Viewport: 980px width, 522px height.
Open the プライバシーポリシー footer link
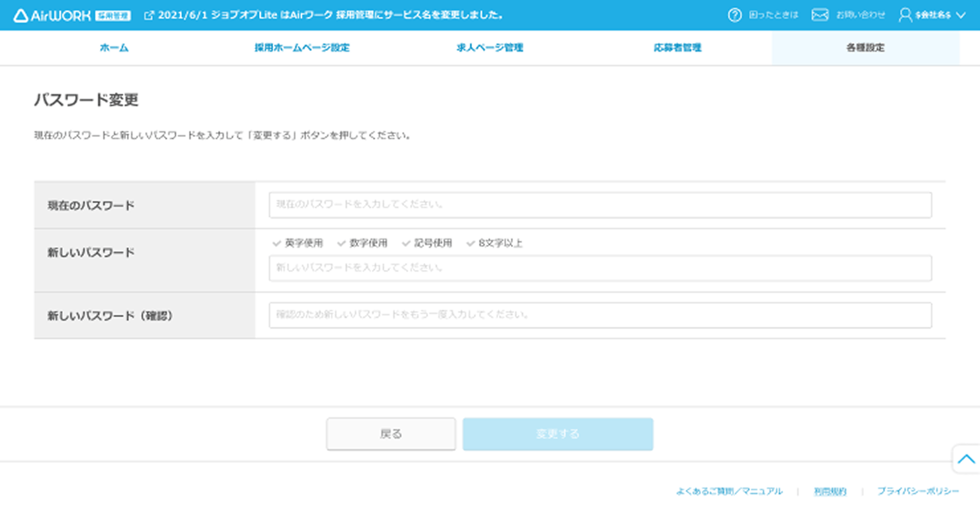[918, 492]
